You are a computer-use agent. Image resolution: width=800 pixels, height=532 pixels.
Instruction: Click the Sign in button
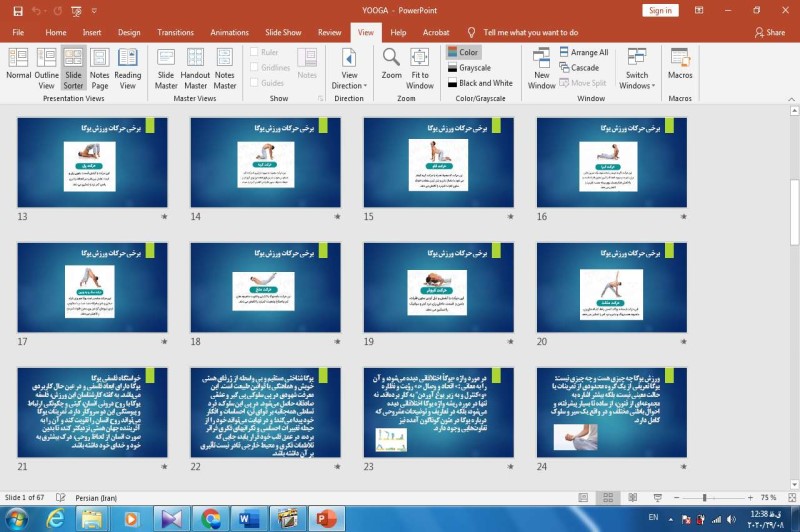[x=660, y=10]
